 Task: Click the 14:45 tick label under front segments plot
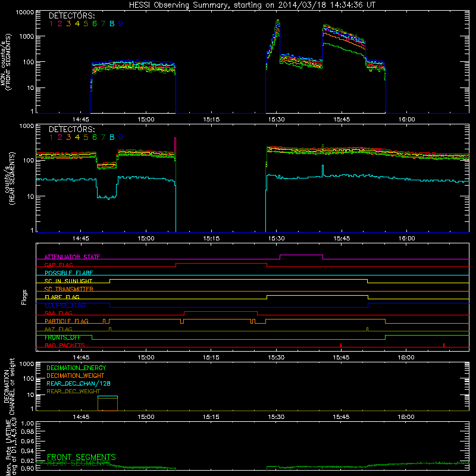[81, 120]
